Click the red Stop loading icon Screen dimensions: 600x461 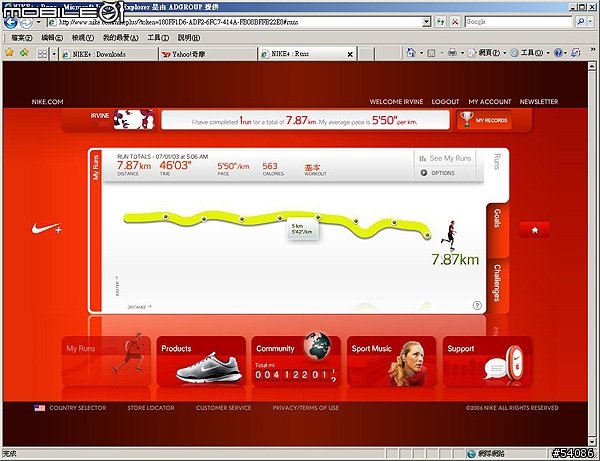click(455, 22)
